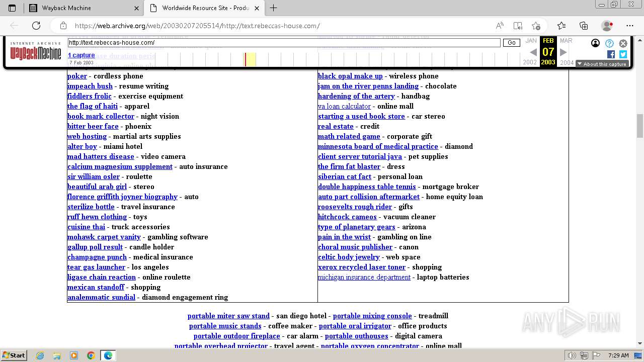The width and height of the screenshot is (644, 362).
Task: Open hitchcock cameos link
Action: (347, 217)
